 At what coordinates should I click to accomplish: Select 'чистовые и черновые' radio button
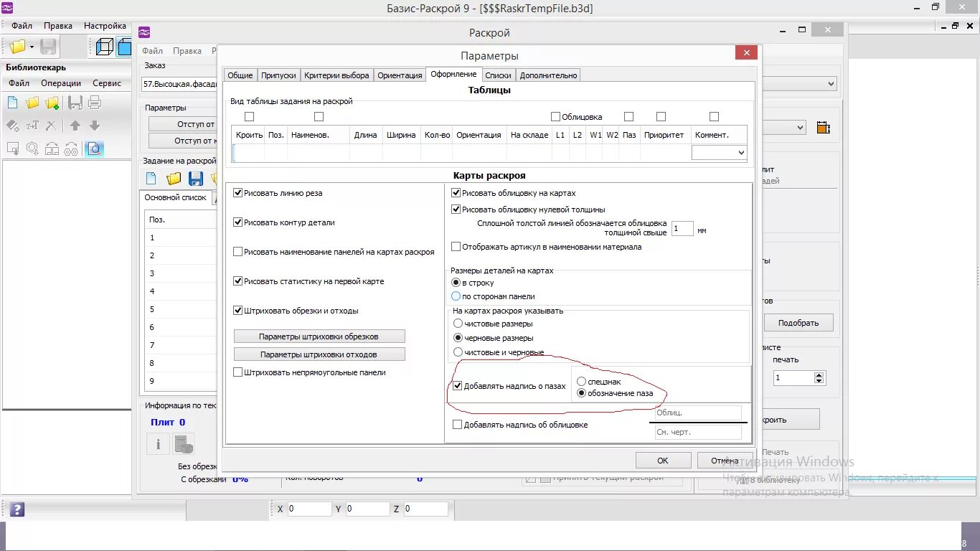[457, 352]
